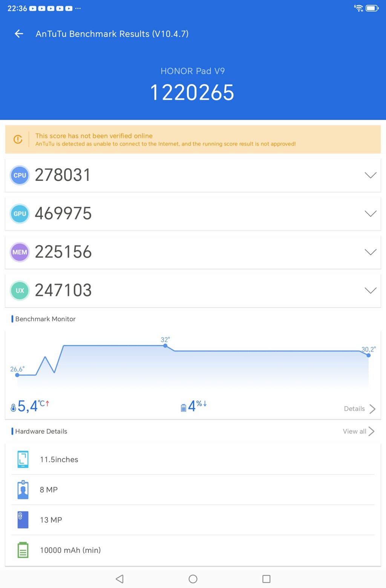The width and height of the screenshot is (386, 588).
Task: Open View all hardware details
Action: (x=358, y=431)
